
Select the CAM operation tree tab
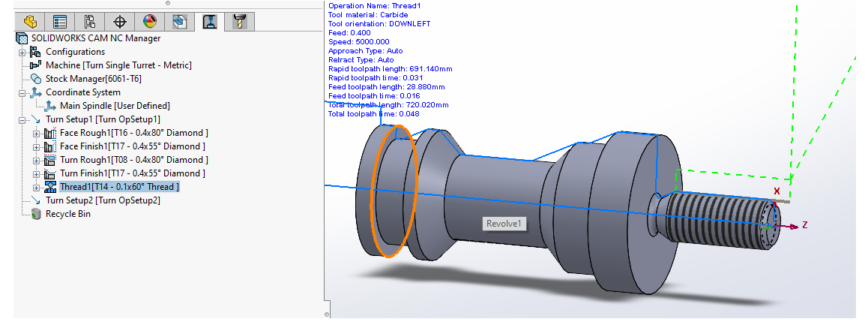(x=210, y=22)
